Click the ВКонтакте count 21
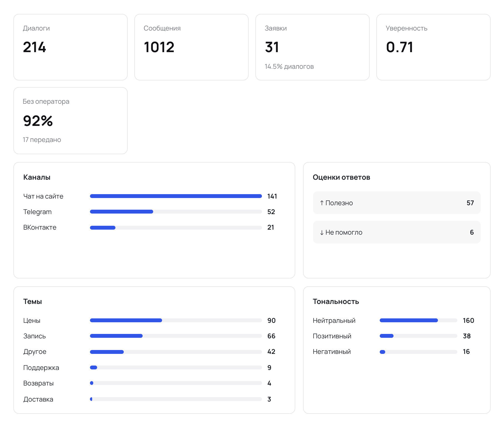This screenshot has height=421, width=504. tap(271, 227)
